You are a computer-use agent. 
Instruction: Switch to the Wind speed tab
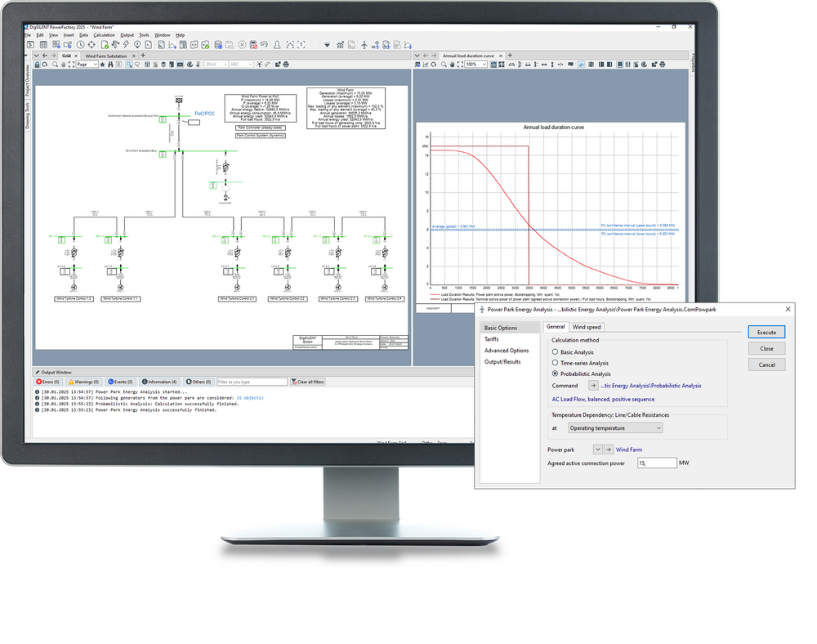click(587, 327)
